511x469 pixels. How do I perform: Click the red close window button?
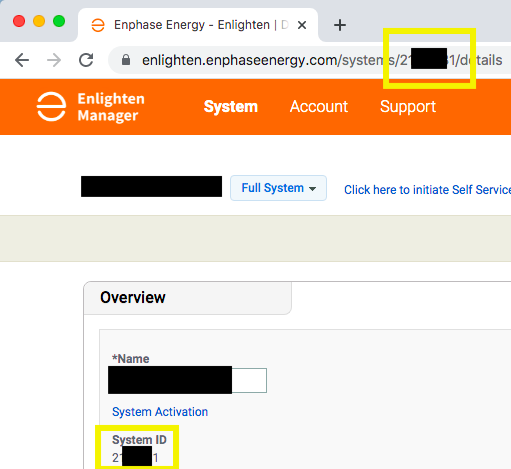point(19,21)
